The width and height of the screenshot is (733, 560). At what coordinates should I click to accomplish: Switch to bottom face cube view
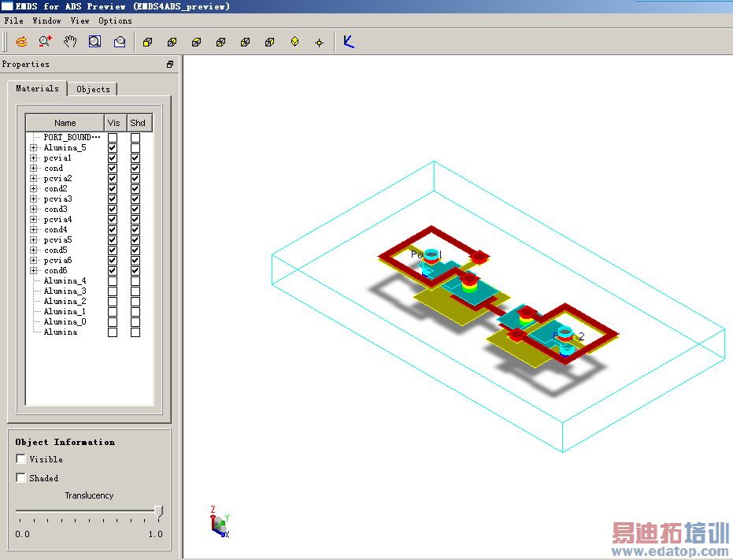221,43
